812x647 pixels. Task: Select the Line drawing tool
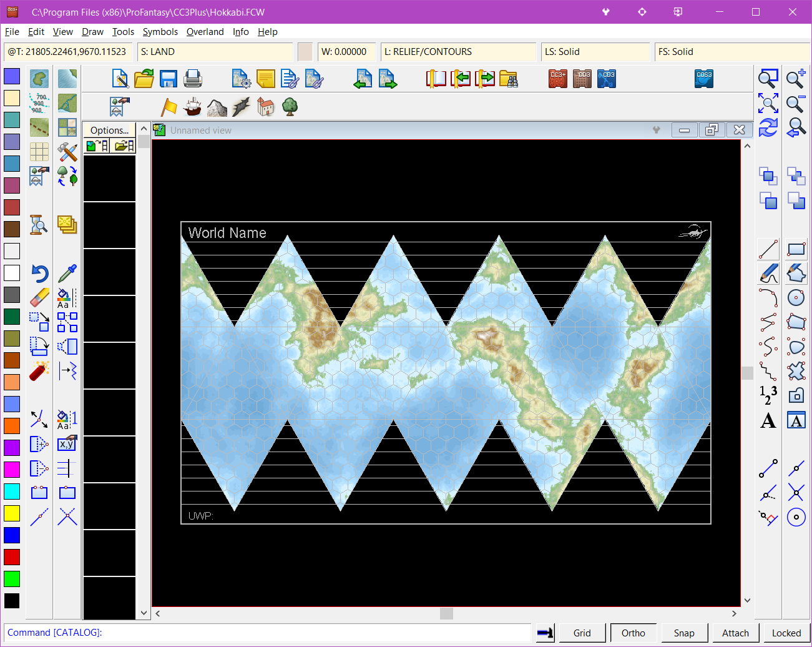(768, 249)
